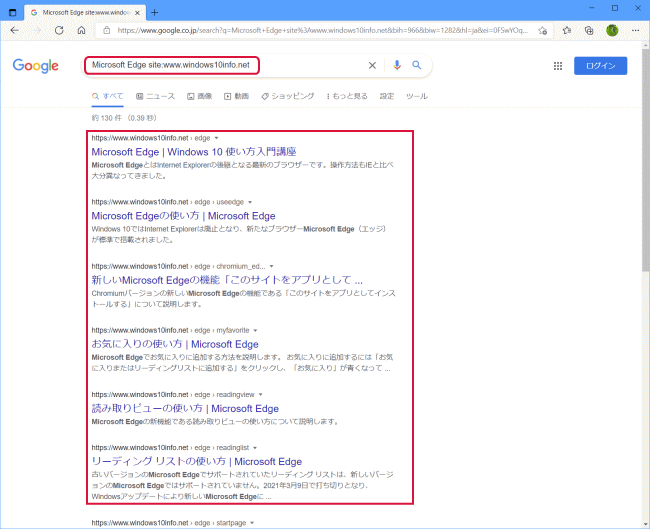The height and width of the screenshot is (529, 650).
Task: Open the browser home page icon
Action: pos(82,30)
